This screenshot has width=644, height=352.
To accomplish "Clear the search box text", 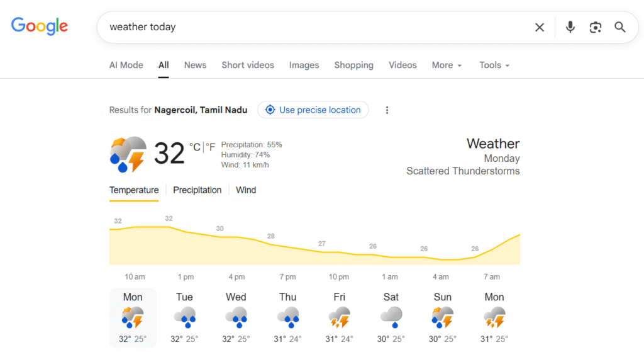I will [540, 27].
